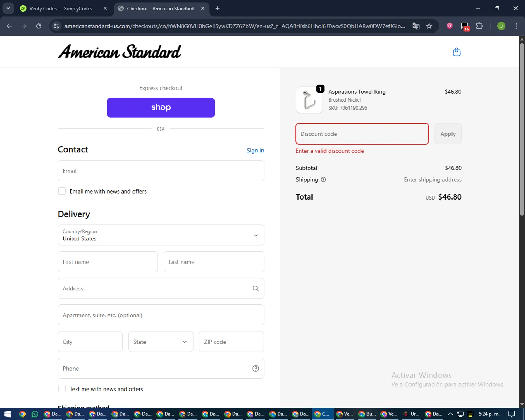Click the City input field

[90, 342]
